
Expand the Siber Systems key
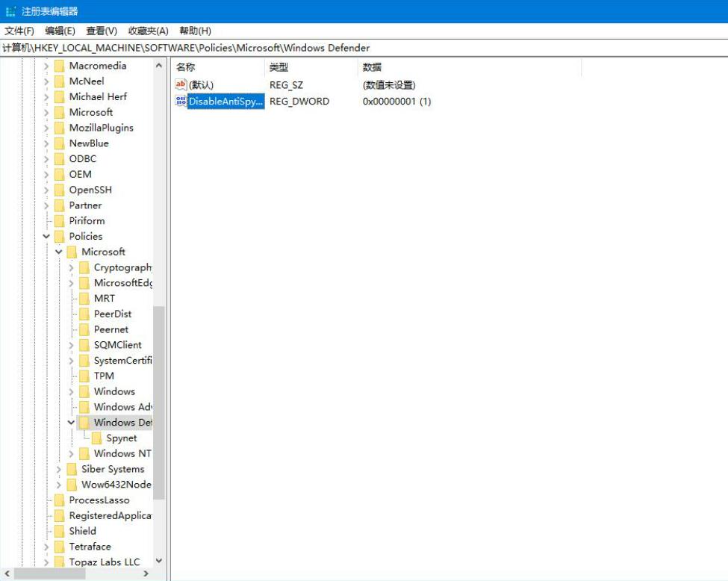tap(58, 469)
